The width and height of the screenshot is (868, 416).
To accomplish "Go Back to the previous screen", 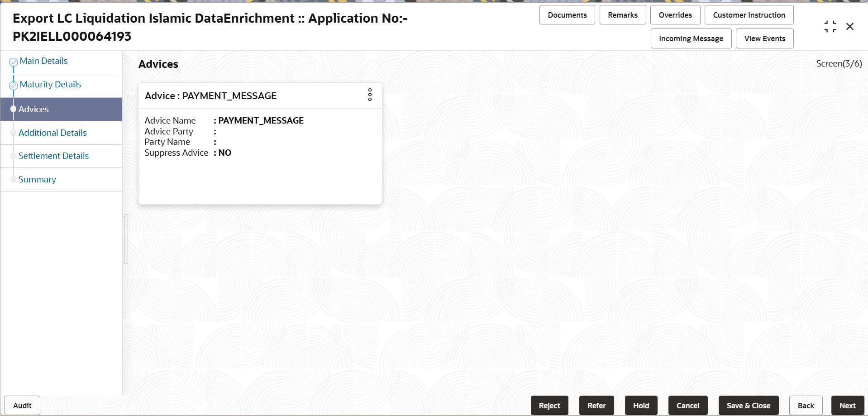I will (x=806, y=406).
